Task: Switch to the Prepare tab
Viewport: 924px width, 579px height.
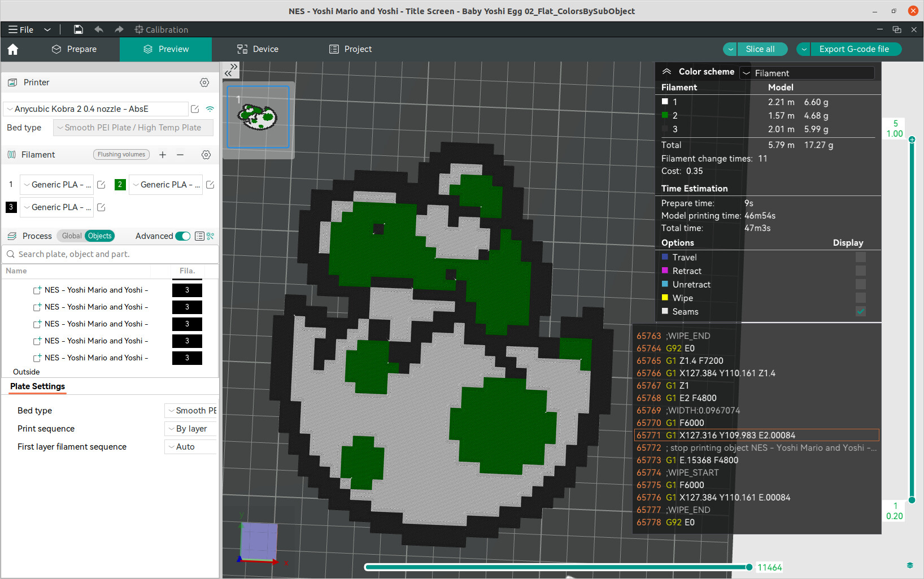Action: pyautogui.click(x=74, y=49)
